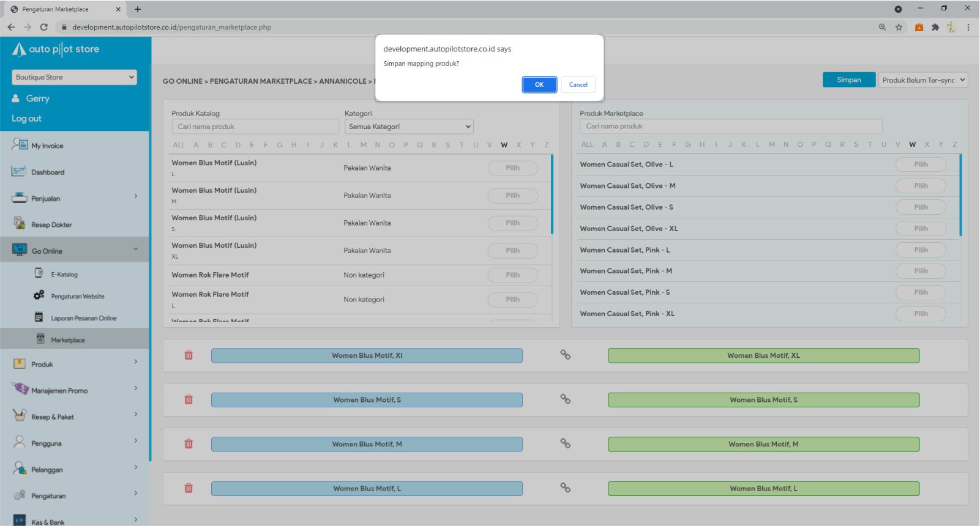The height and width of the screenshot is (526, 980).
Task: Open Produk Belum Ter-sync filter dropdown
Action: 923,80
